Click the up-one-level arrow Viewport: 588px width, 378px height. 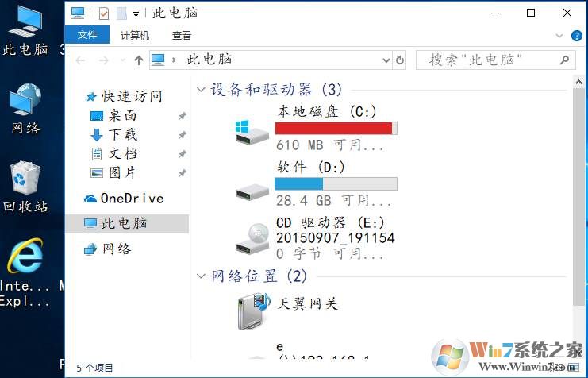coord(139,60)
